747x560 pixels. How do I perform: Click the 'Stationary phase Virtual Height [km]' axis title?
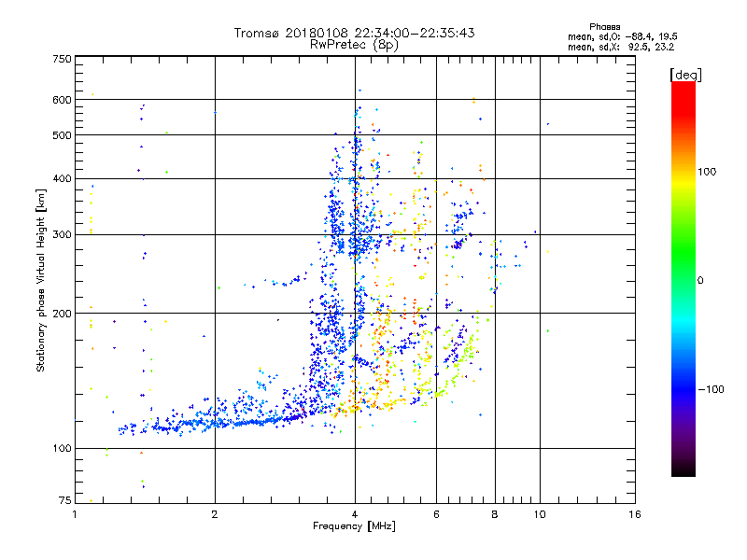point(41,280)
